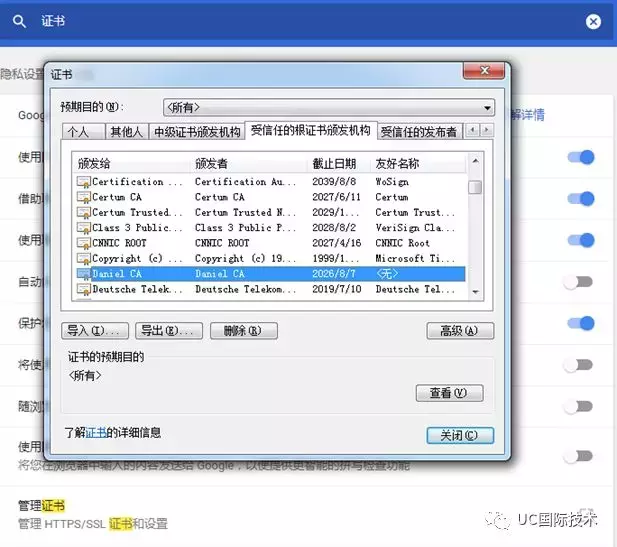Open 高级(A) options
The image size is (617, 547).
tap(460, 331)
